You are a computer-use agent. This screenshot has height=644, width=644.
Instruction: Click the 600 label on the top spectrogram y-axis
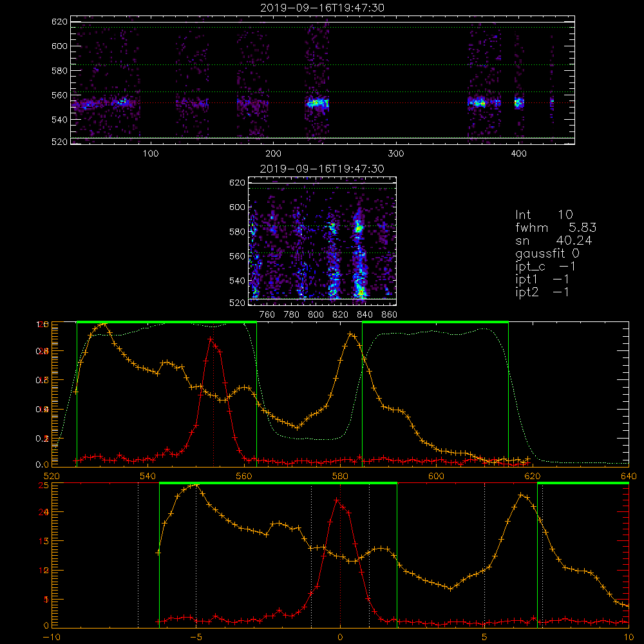[x=59, y=46]
